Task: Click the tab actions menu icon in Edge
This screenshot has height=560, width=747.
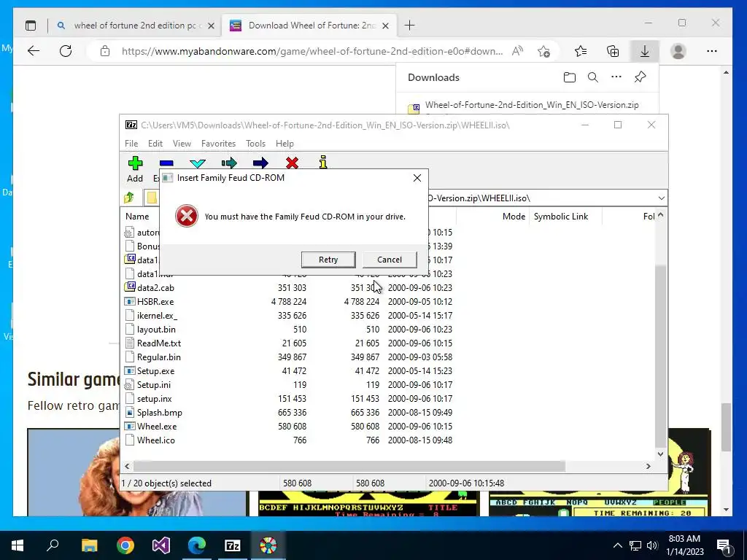Action: click(x=31, y=26)
